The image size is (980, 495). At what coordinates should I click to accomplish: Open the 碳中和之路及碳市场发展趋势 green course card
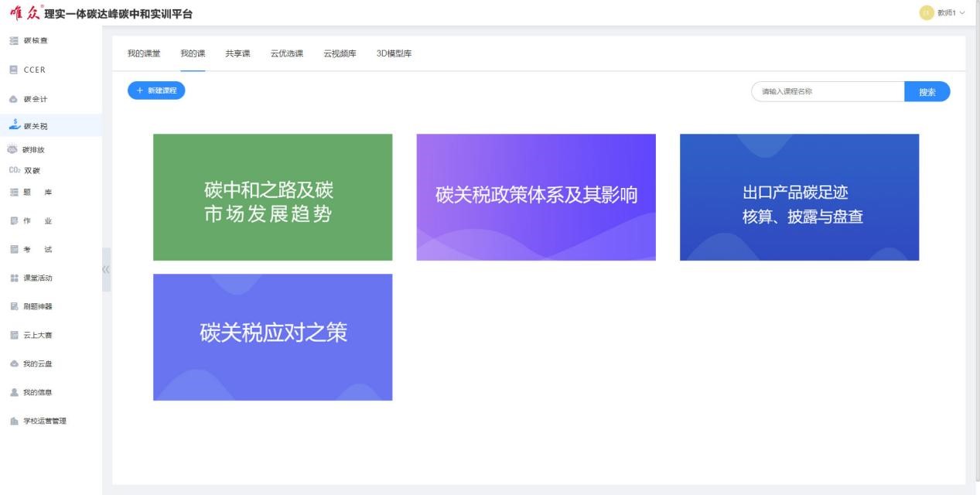click(272, 197)
